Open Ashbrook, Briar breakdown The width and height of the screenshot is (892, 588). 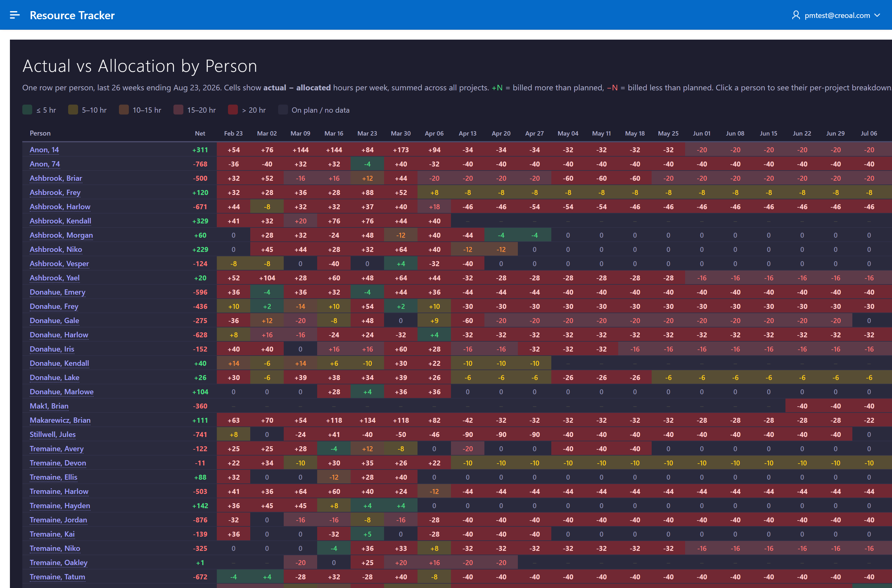[x=56, y=178]
